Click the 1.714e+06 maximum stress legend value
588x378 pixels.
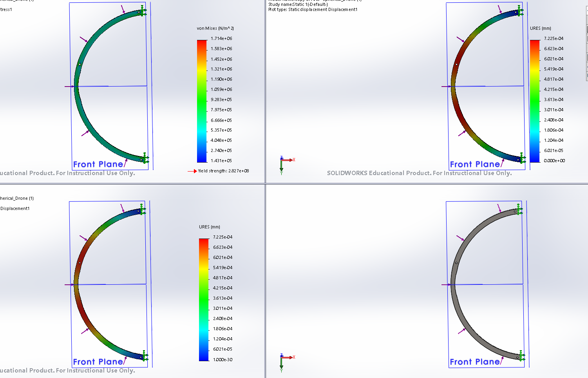[221, 38]
